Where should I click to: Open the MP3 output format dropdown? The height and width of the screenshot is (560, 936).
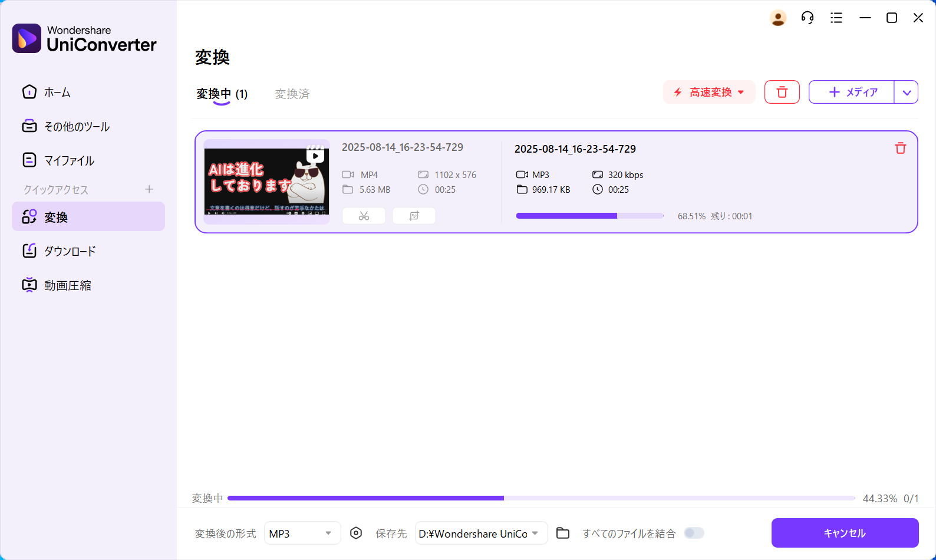pos(302,533)
